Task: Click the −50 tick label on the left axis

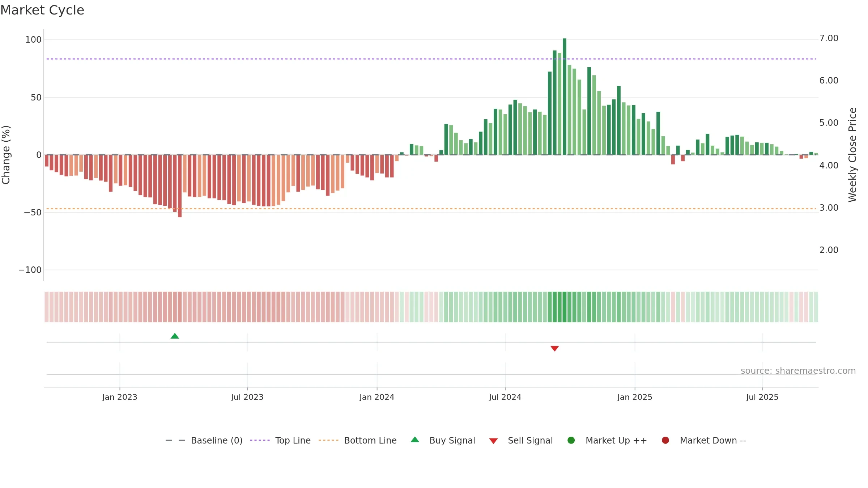Action: [x=33, y=212]
